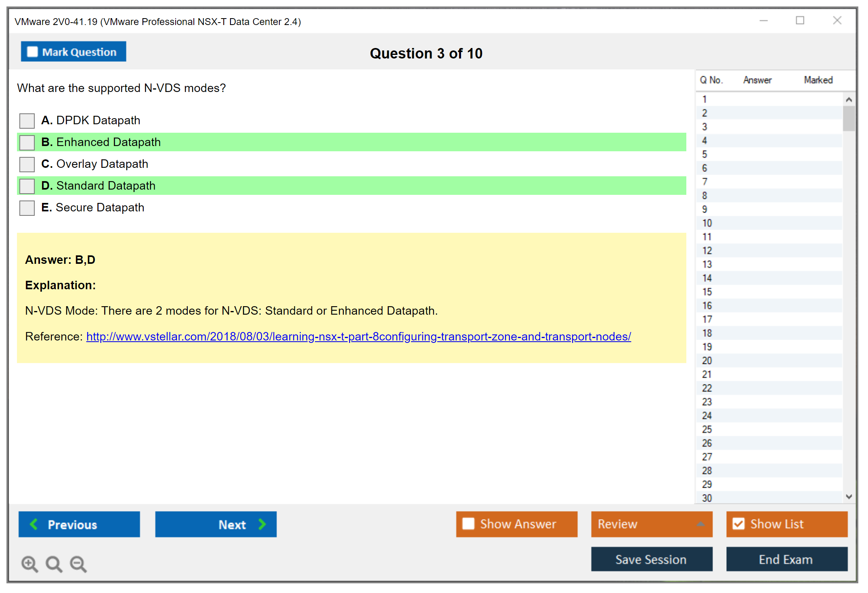Click the reset zoom magnifier icon
868x593 pixels.
coord(53,564)
